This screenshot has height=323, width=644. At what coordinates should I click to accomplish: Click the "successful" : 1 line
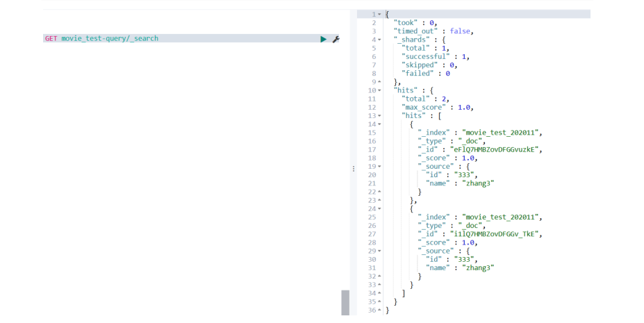pos(436,57)
